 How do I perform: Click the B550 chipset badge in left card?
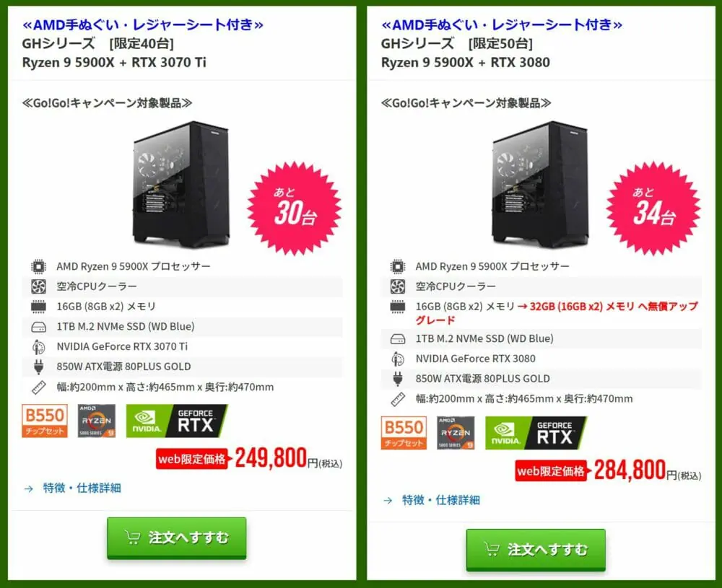click(x=45, y=421)
